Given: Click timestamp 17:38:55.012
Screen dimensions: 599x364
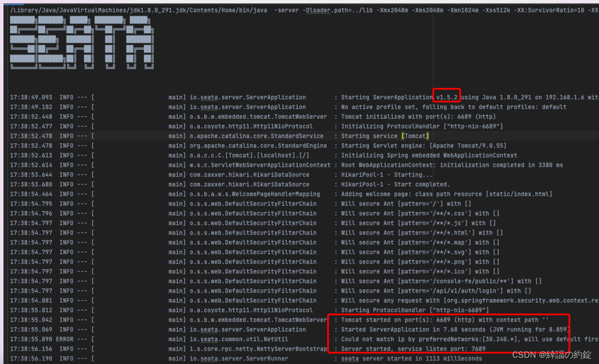Looking at the screenshot, I should pyautogui.click(x=31, y=310).
